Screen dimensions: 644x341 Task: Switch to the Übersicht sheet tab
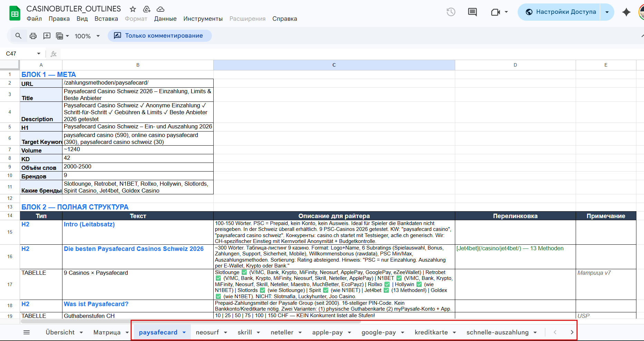[60, 332]
